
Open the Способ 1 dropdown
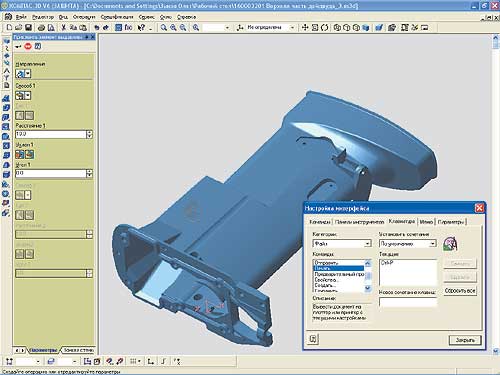point(28,96)
